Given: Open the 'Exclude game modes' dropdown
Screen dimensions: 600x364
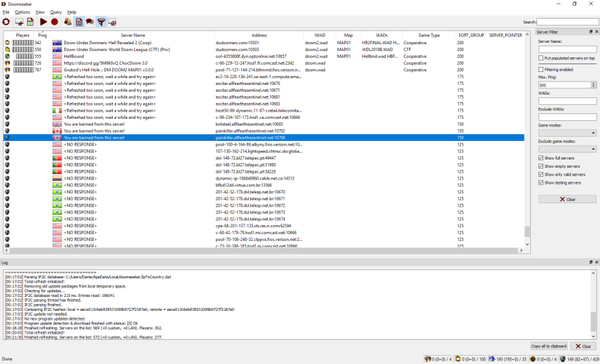Looking at the screenshot, I should click(567, 149).
